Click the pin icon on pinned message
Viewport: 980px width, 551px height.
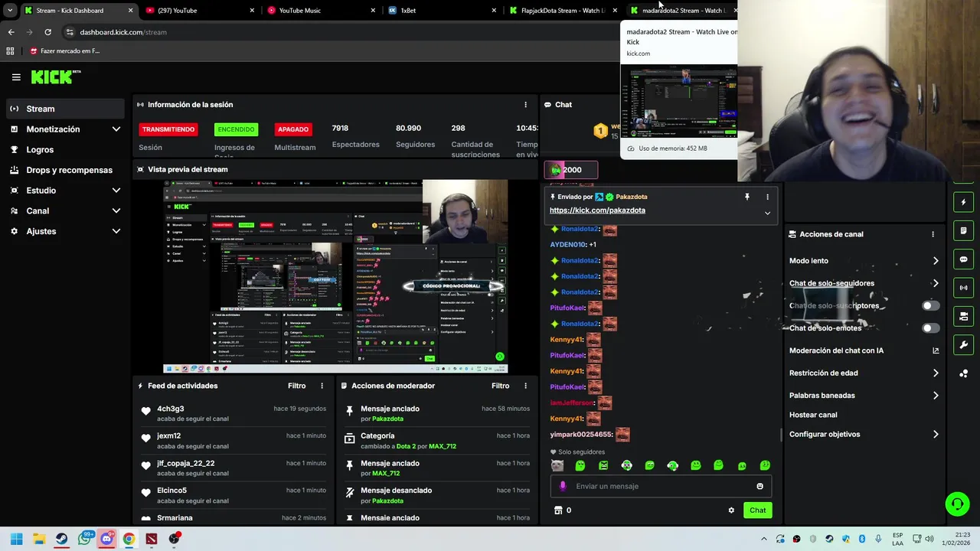point(746,197)
